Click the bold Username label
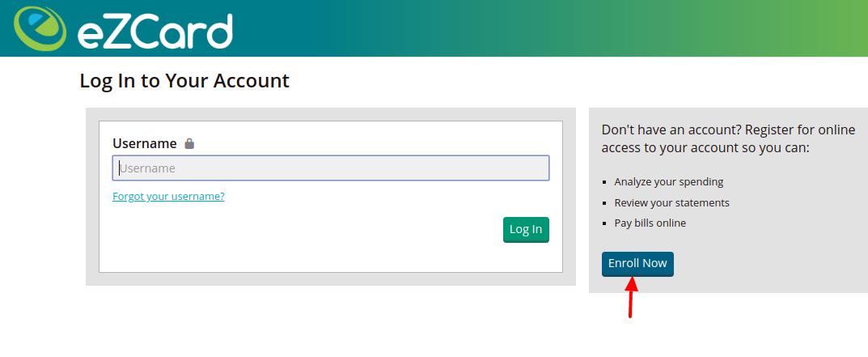 point(145,143)
